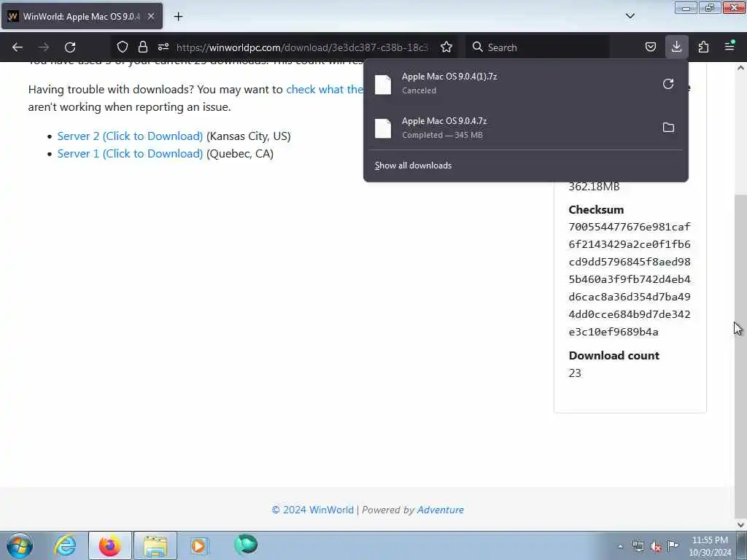Viewport: 747px width, 560px height.
Task: Bookmark this page with the star
Action: pyautogui.click(x=446, y=47)
